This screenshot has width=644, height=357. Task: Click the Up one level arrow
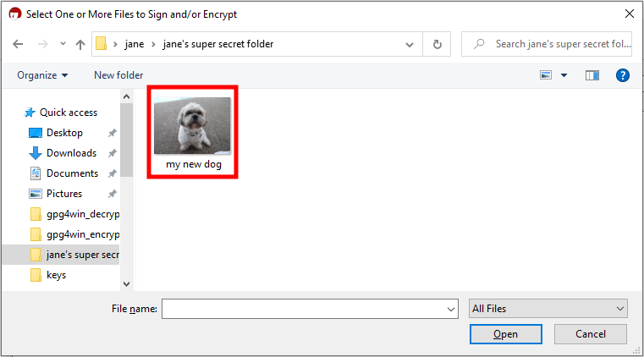[80, 44]
